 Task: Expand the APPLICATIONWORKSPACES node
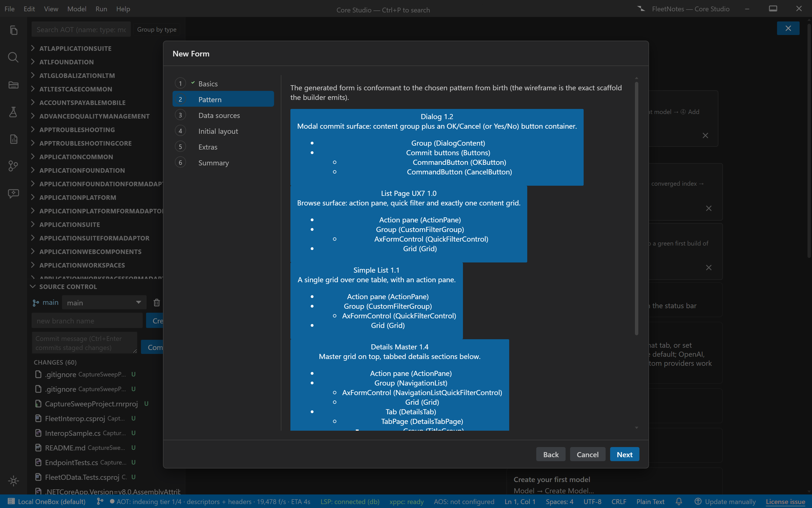click(32, 265)
